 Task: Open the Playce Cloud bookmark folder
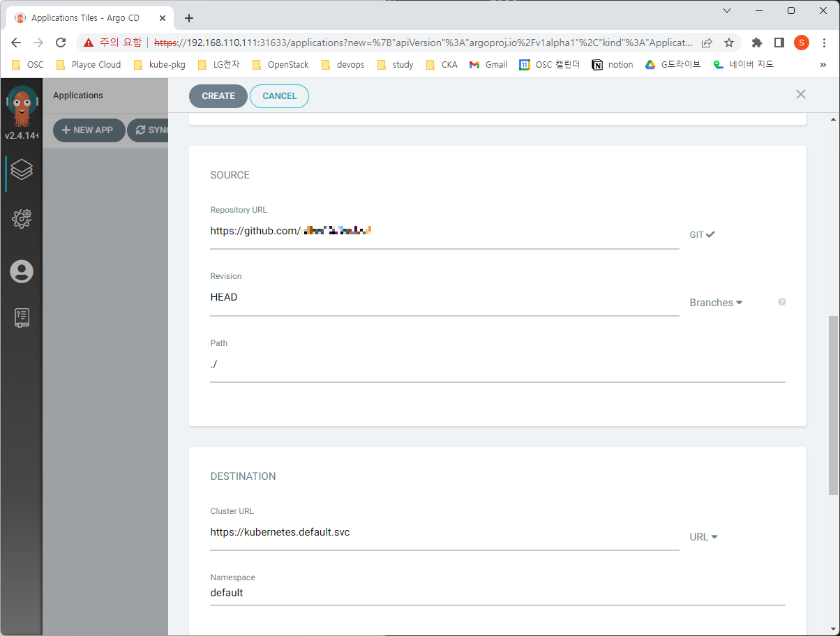(x=89, y=65)
